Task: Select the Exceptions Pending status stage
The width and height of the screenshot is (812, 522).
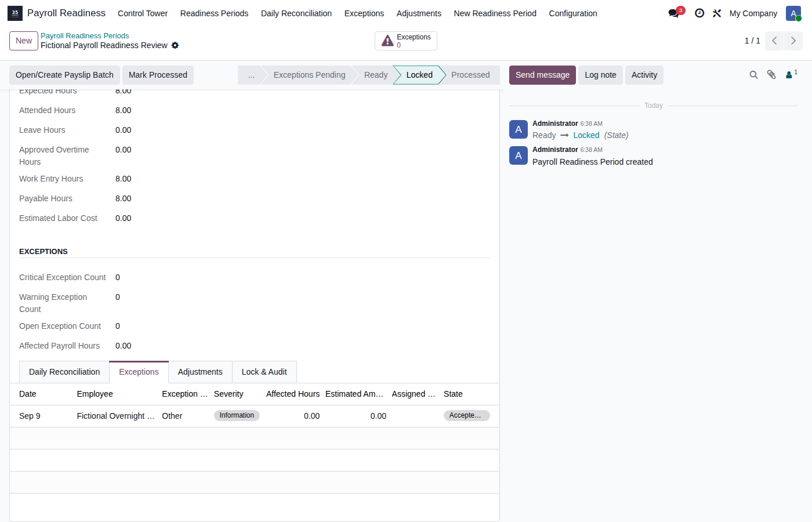Action: (x=309, y=75)
